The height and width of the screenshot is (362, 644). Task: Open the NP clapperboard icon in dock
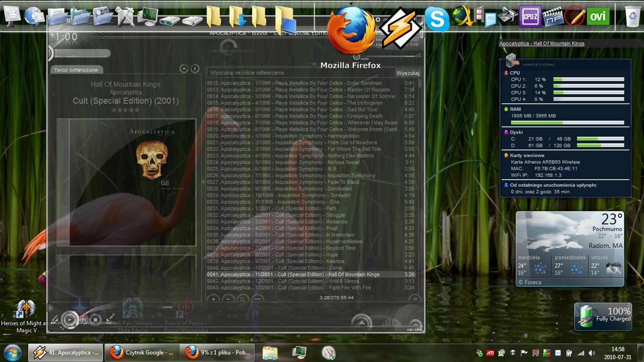[553, 17]
